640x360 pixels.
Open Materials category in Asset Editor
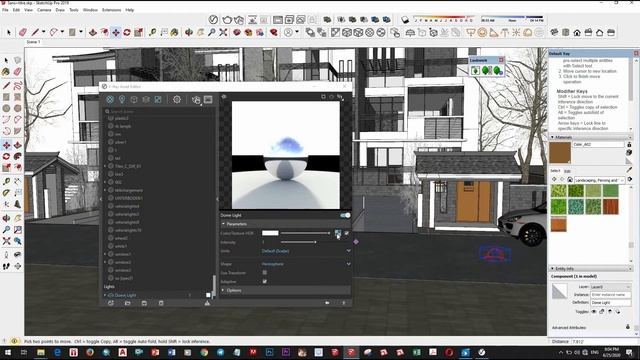point(110,99)
